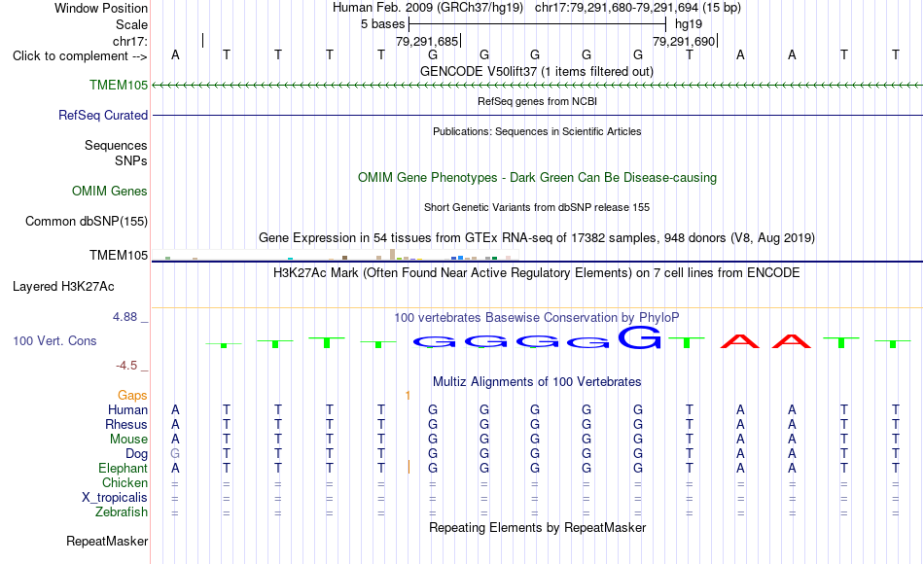The height and width of the screenshot is (564, 924).
Task: Open 'Publications: Sequences in Scientific Articles' title
Action: click(x=537, y=132)
